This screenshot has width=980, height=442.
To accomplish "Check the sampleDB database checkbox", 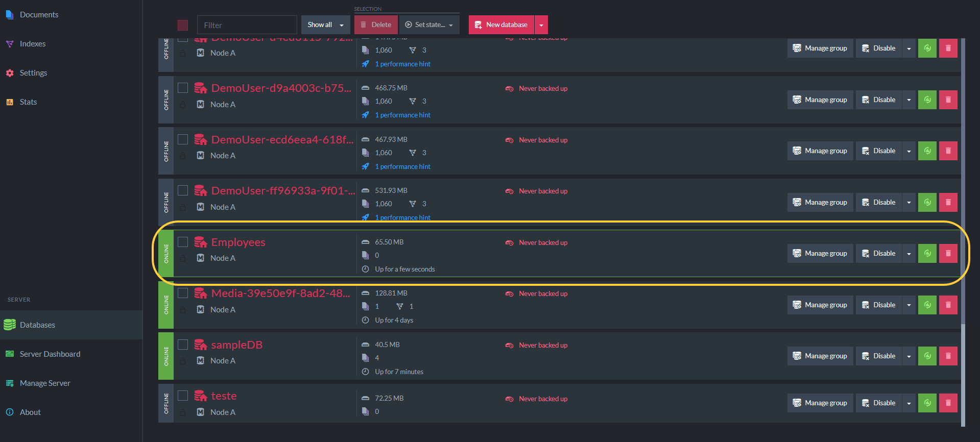I will [x=183, y=345].
